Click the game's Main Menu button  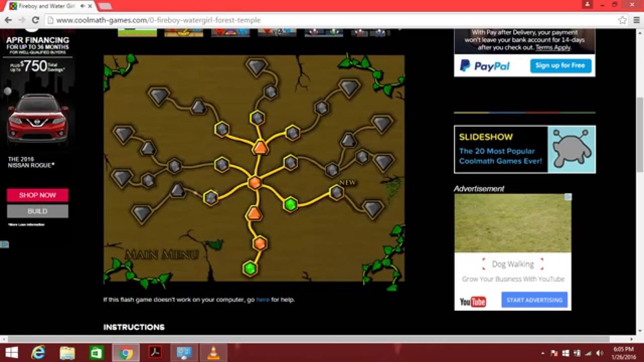point(162,254)
